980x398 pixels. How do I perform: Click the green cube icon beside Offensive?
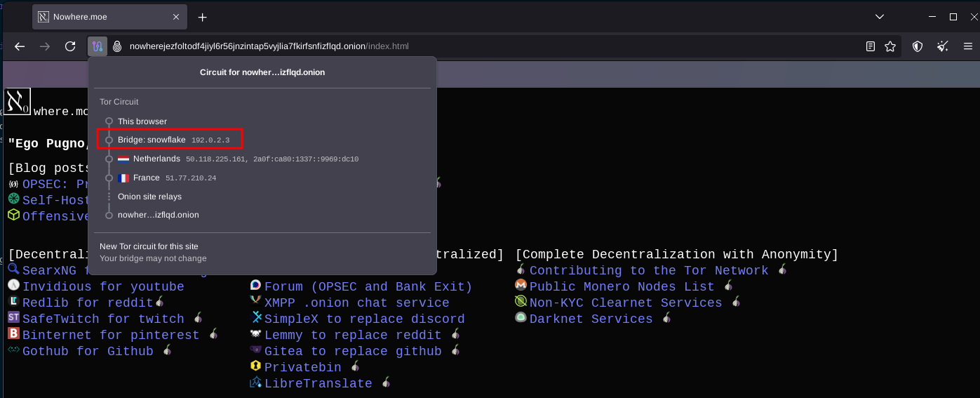pos(13,215)
